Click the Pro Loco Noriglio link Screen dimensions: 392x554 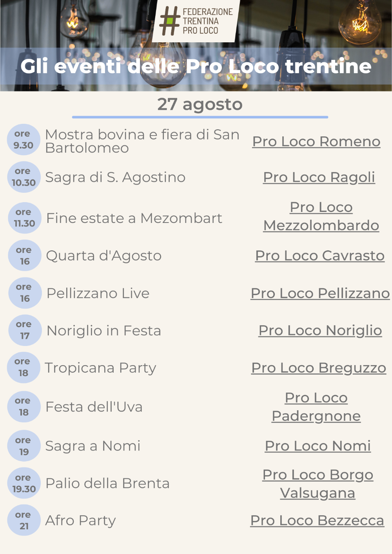click(x=320, y=331)
